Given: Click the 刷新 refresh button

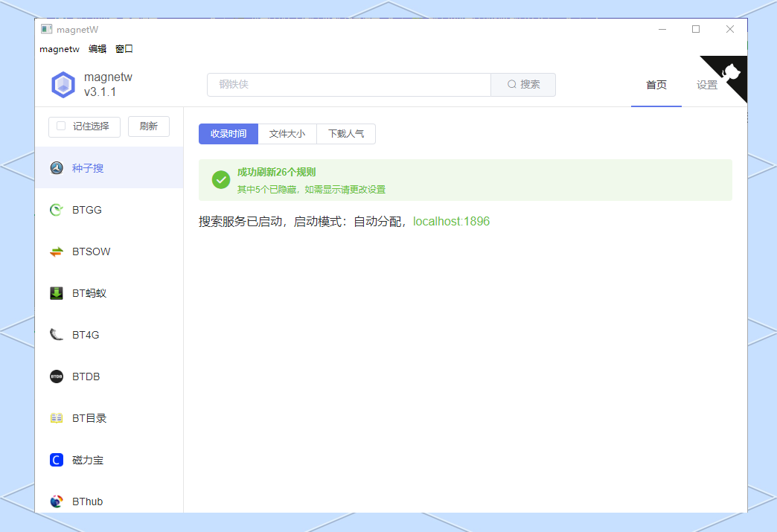Looking at the screenshot, I should pos(148,126).
